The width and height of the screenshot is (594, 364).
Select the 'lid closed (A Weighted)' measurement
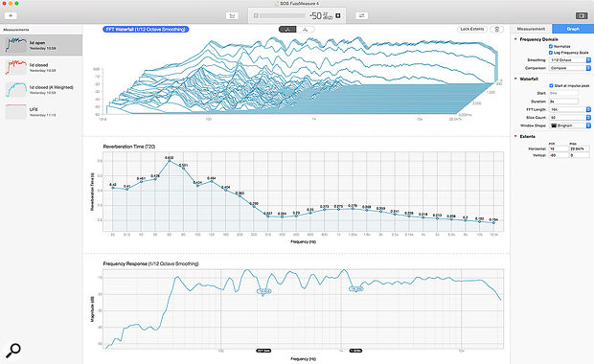[41, 90]
